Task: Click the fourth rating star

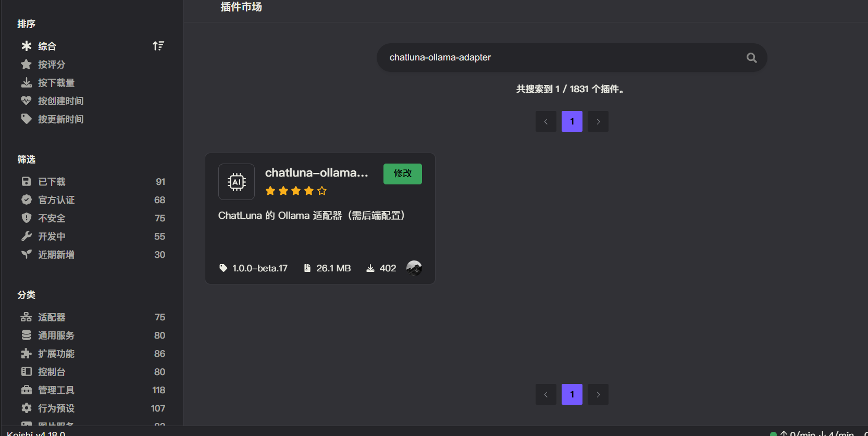Action: [309, 191]
